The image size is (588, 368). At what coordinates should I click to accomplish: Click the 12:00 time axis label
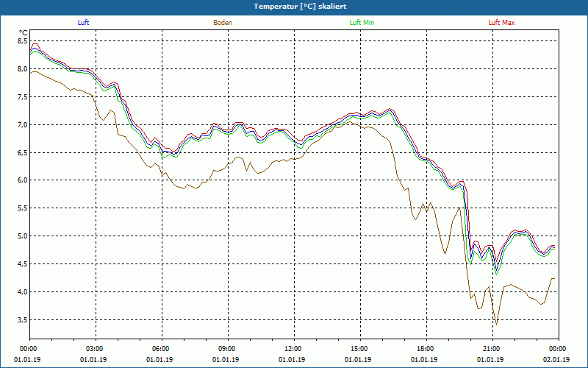click(x=293, y=349)
